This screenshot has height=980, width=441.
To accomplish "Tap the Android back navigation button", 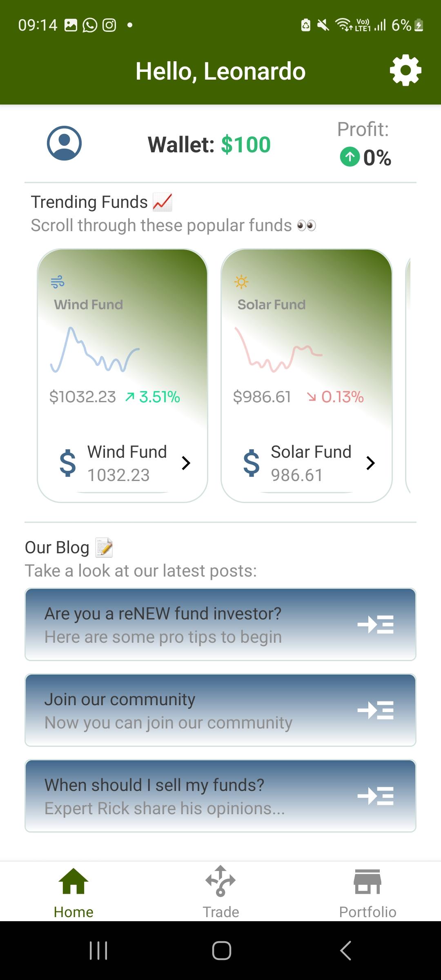I will click(345, 950).
